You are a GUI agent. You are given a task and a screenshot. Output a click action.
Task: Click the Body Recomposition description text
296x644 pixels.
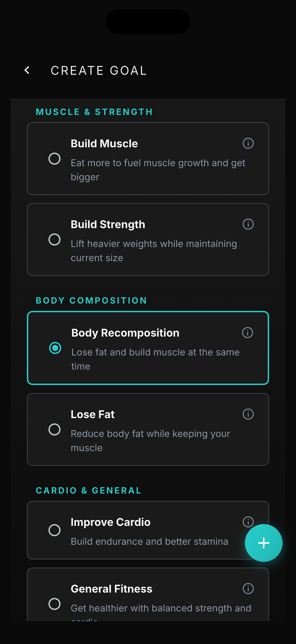click(155, 359)
